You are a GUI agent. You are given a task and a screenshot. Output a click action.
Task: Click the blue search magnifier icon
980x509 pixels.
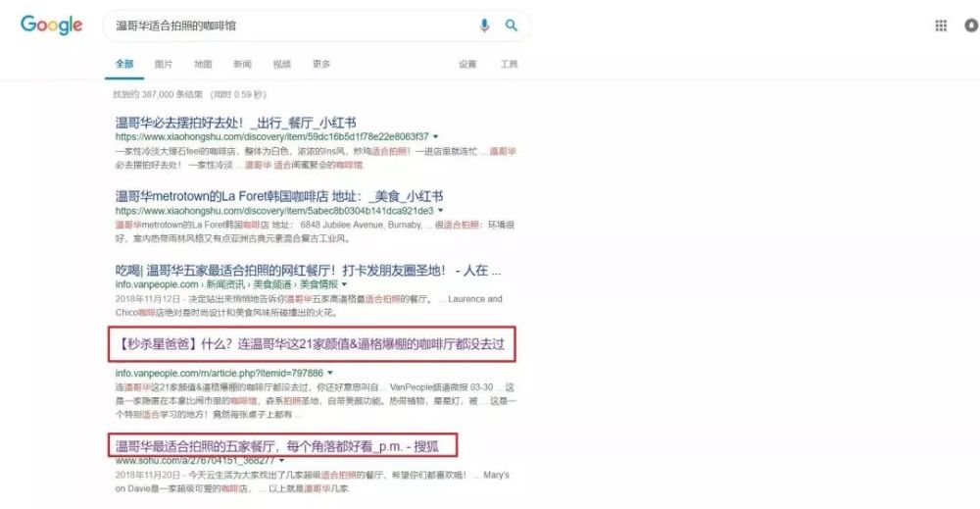(512, 25)
